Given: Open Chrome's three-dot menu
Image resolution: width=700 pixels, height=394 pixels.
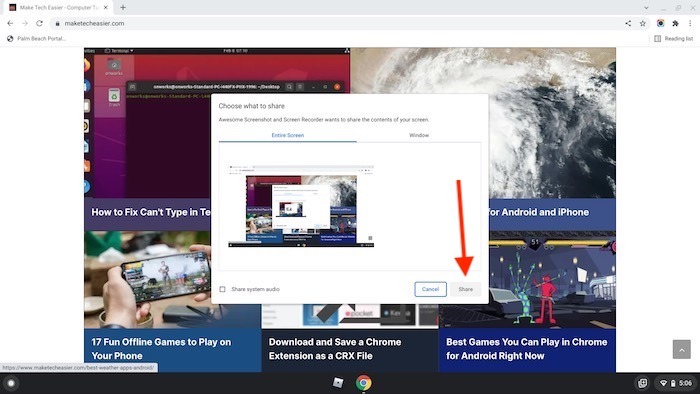Looking at the screenshot, I should 690,23.
